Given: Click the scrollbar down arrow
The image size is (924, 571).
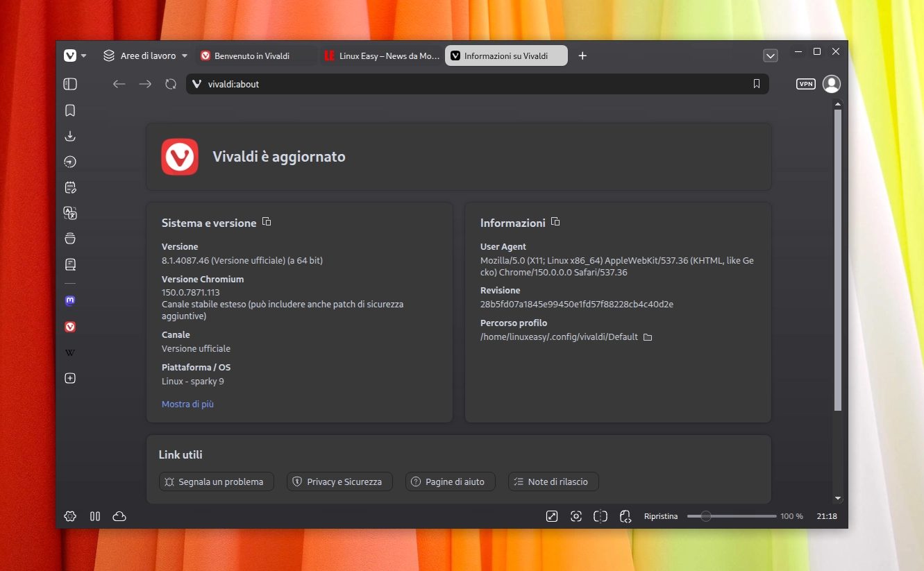Looking at the screenshot, I should pyautogui.click(x=837, y=498).
